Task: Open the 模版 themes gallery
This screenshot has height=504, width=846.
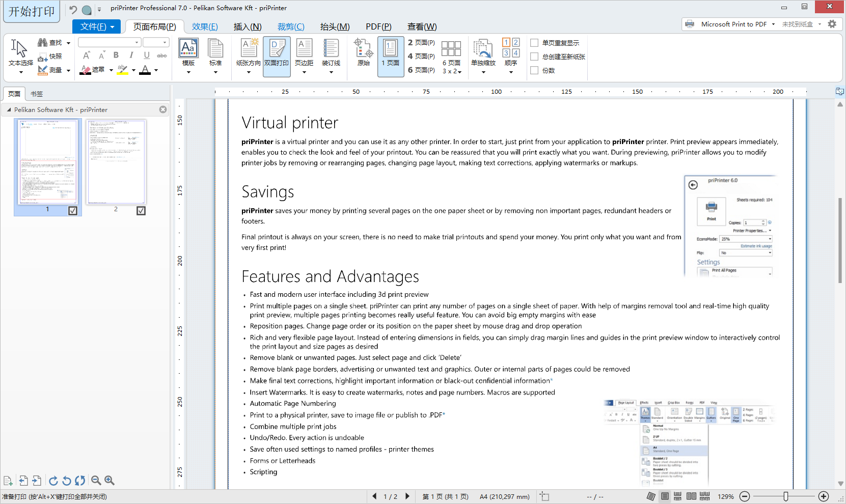Action: [188, 56]
